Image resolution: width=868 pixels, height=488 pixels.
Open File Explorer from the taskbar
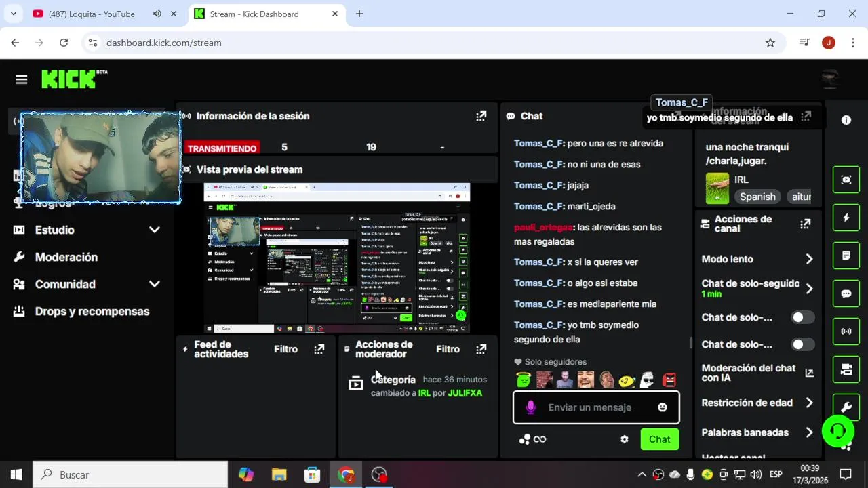point(279,474)
